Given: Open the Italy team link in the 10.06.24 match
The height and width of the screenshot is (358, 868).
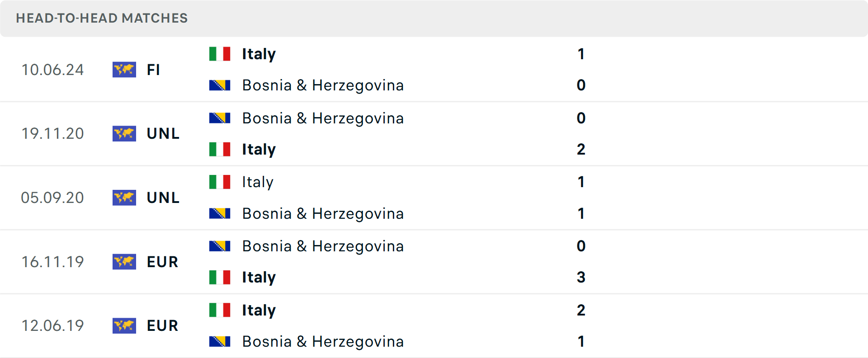Looking at the screenshot, I should [259, 54].
